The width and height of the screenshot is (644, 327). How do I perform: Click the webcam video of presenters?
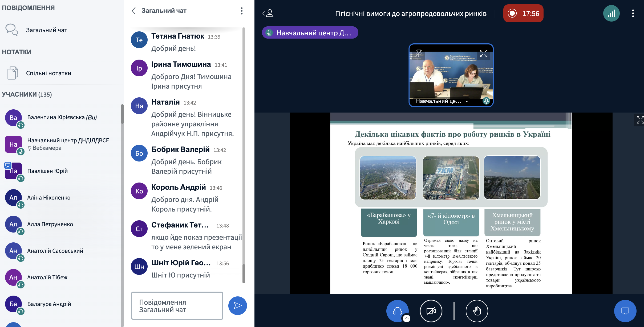(x=451, y=75)
